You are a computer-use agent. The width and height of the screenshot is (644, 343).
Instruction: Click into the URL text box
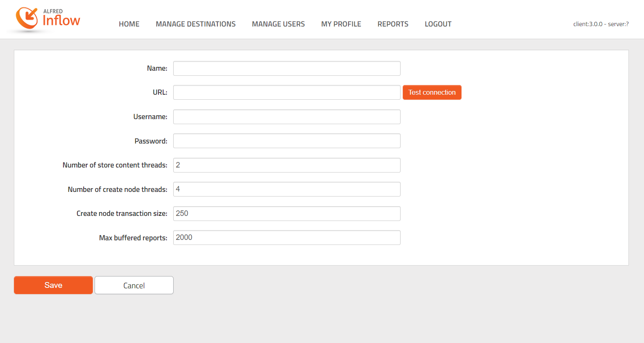[287, 93]
